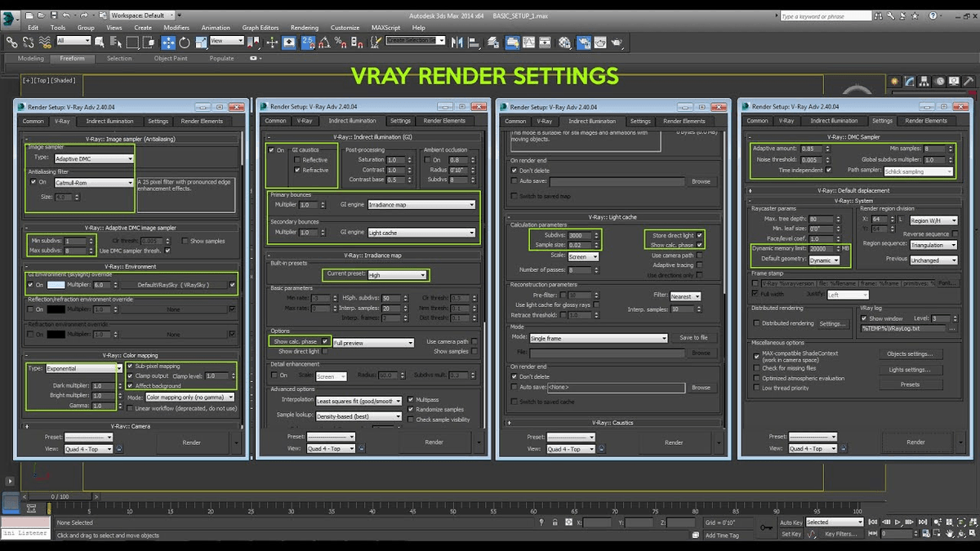Disable the Refractive GI caustics checkbox
The width and height of the screenshot is (980, 551).
click(x=298, y=170)
